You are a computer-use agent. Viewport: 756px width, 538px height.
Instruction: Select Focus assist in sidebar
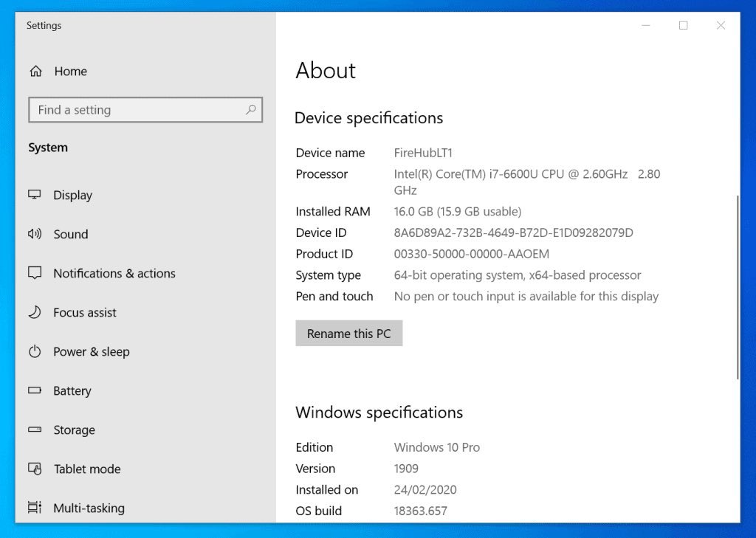tap(84, 312)
